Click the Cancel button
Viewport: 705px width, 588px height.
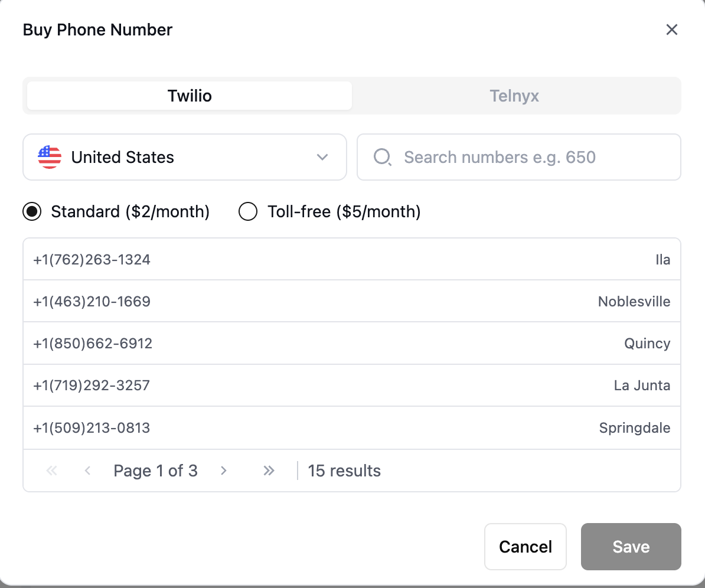525,547
